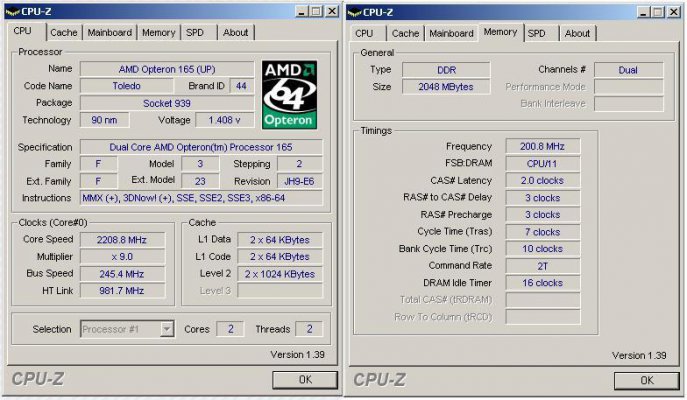Open Mainboard tab in right window
Image resolution: width=687 pixels, height=400 pixels.
pyautogui.click(x=451, y=33)
